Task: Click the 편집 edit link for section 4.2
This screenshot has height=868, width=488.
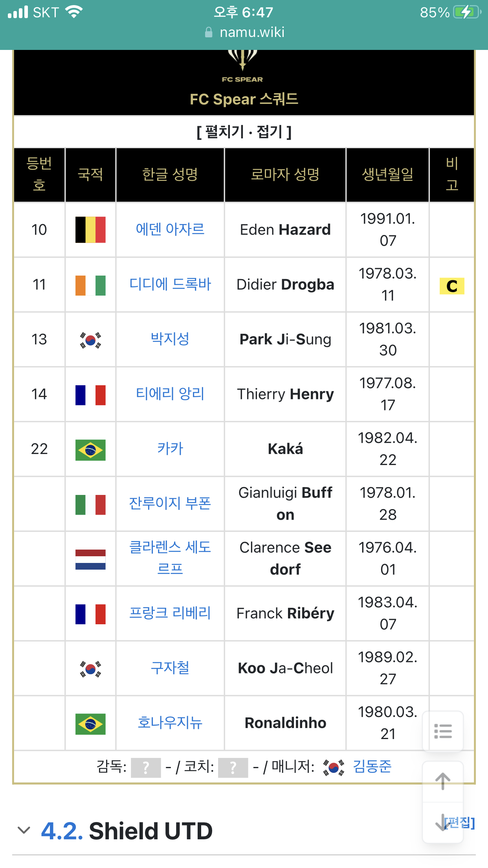Action: pos(460,822)
